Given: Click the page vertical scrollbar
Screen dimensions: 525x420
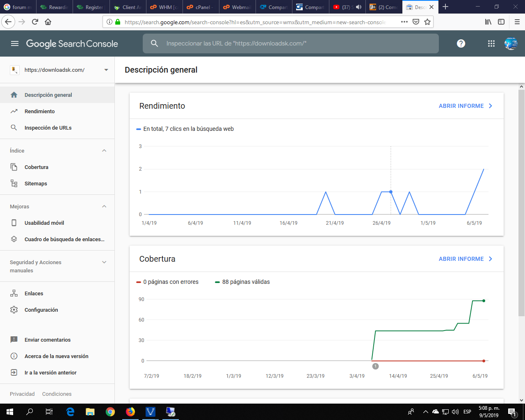Looking at the screenshot, I should pos(522,203).
